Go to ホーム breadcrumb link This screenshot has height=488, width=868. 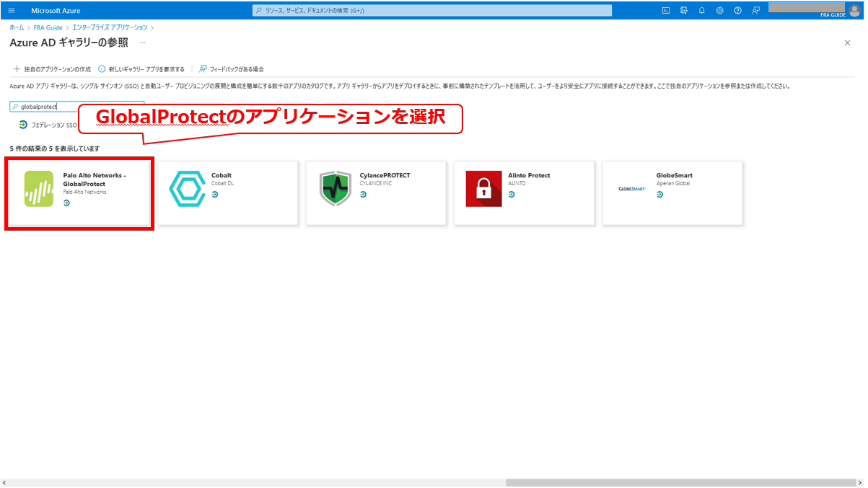point(17,27)
